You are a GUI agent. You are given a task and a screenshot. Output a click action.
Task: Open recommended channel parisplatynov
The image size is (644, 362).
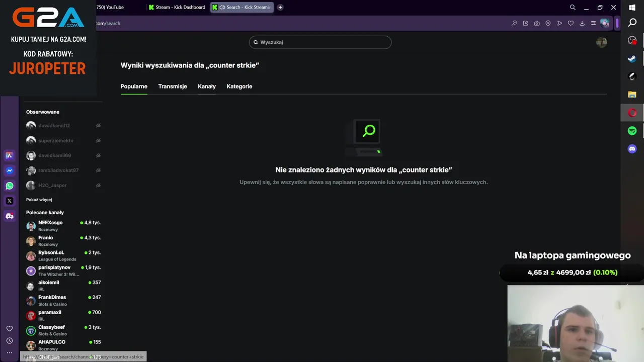[63, 270]
